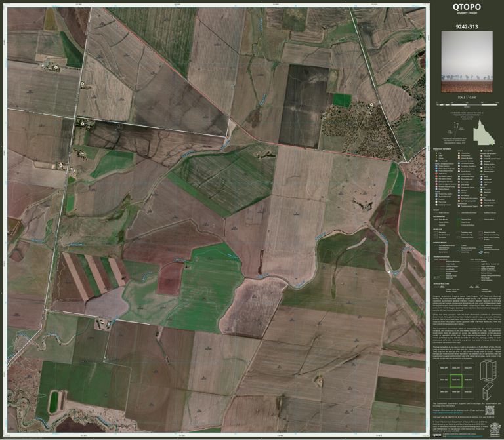Click the INFRASTRUCTURE legend heading
The image size is (504, 440).
click(441, 283)
